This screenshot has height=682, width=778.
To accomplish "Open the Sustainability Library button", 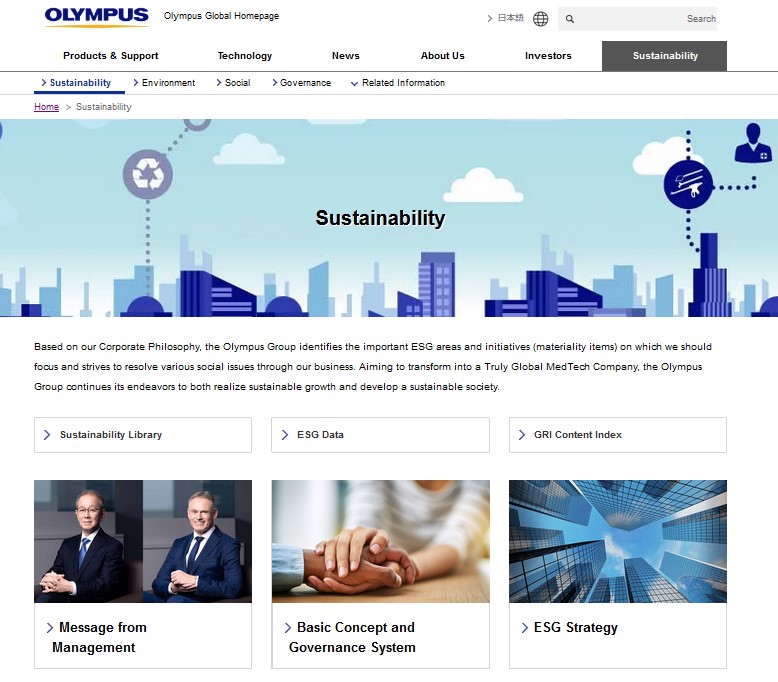I will pos(143,435).
